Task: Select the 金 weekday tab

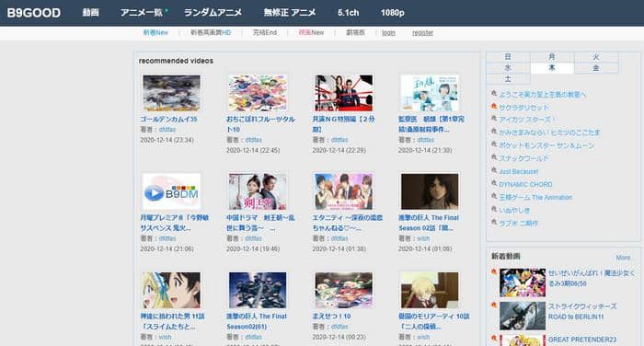Action: (596, 68)
